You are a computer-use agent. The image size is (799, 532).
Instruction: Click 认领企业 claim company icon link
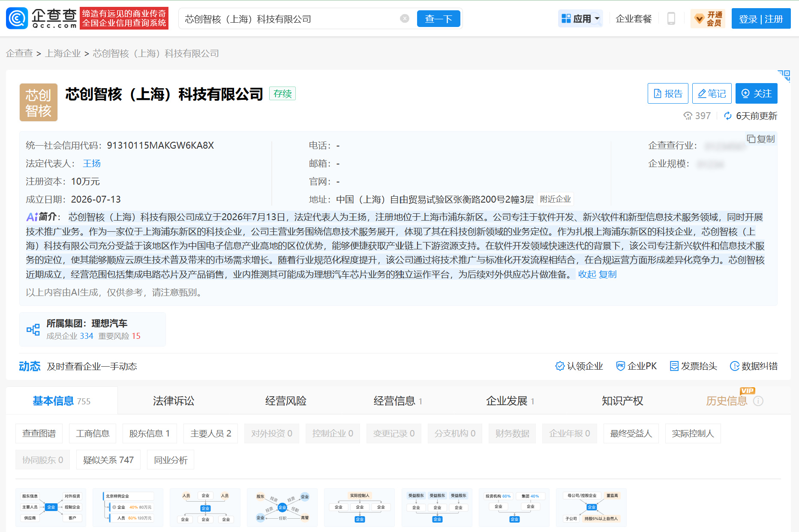(579, 366)
